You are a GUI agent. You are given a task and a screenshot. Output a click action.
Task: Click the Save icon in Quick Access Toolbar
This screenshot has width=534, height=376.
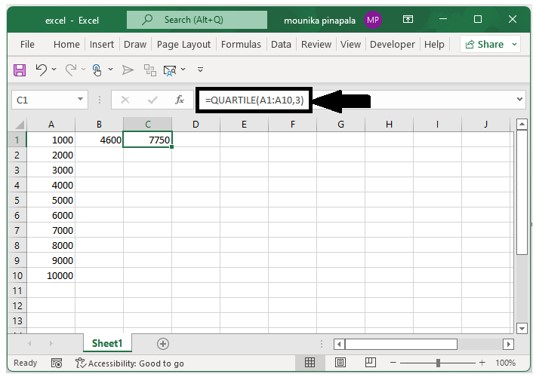tap(19, 70)
